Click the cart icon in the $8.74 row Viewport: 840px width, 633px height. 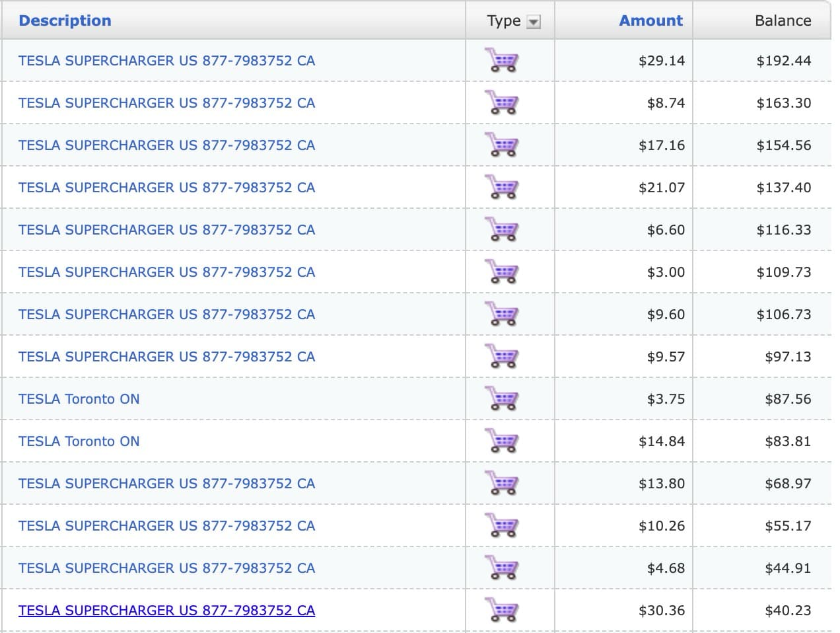click(x=501, y=103)
